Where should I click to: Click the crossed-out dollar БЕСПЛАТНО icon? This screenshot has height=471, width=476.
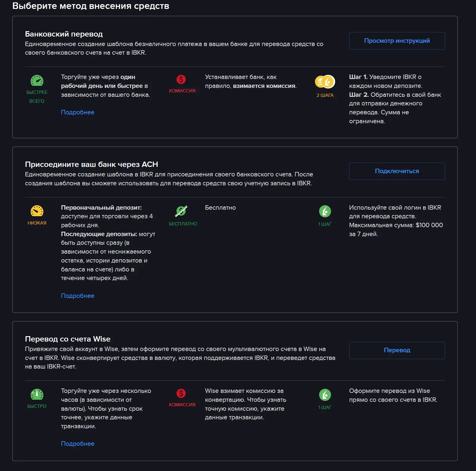point(181,211)
